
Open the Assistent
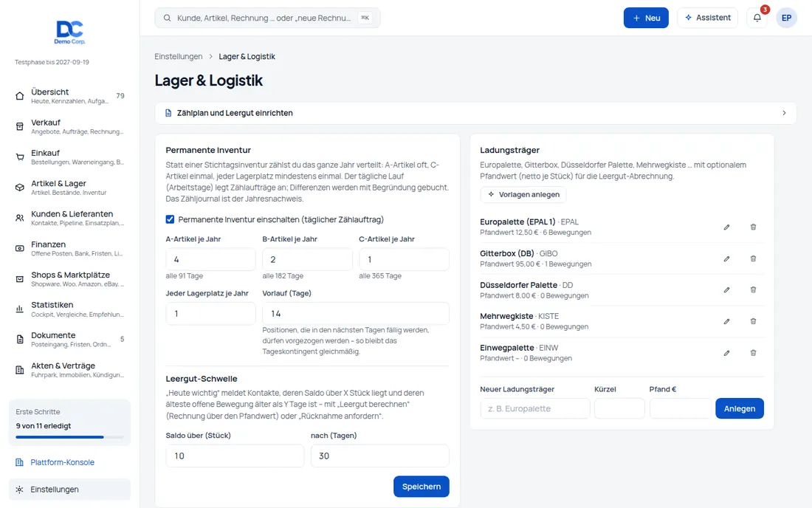point(707,18)
